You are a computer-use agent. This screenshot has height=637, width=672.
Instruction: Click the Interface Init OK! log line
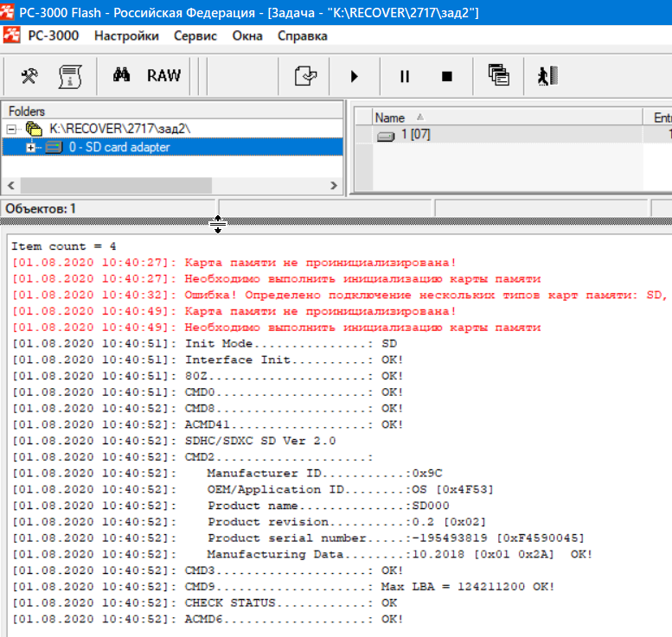click(208, 360)
